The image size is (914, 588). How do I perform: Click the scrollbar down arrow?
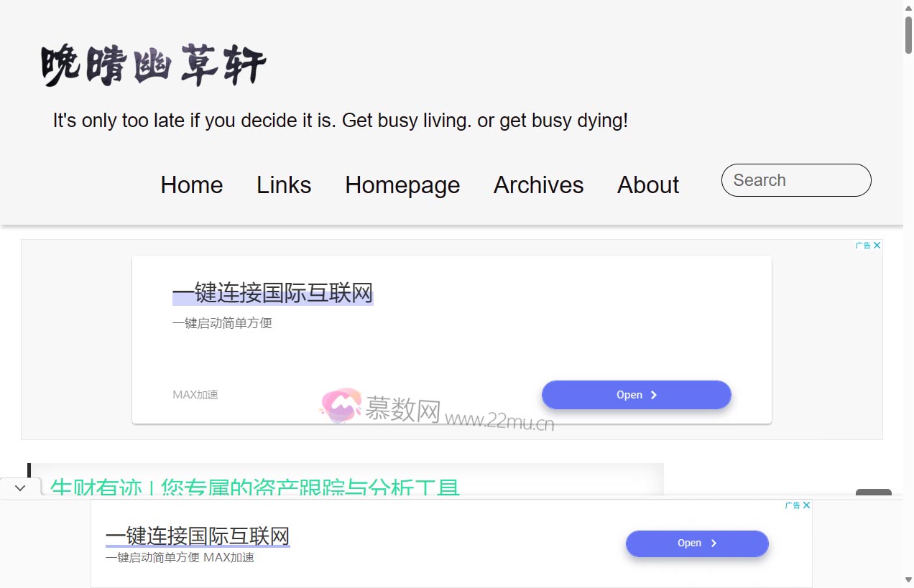(x=908, y=580)
